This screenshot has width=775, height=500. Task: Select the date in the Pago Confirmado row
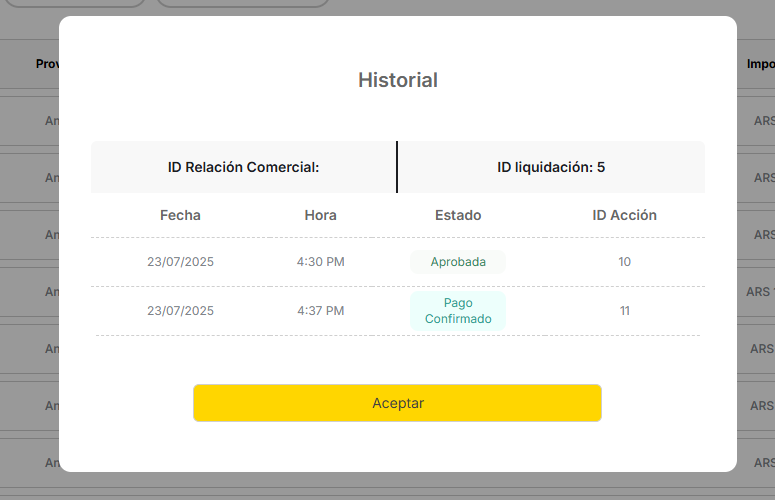[x=180, y=311]
